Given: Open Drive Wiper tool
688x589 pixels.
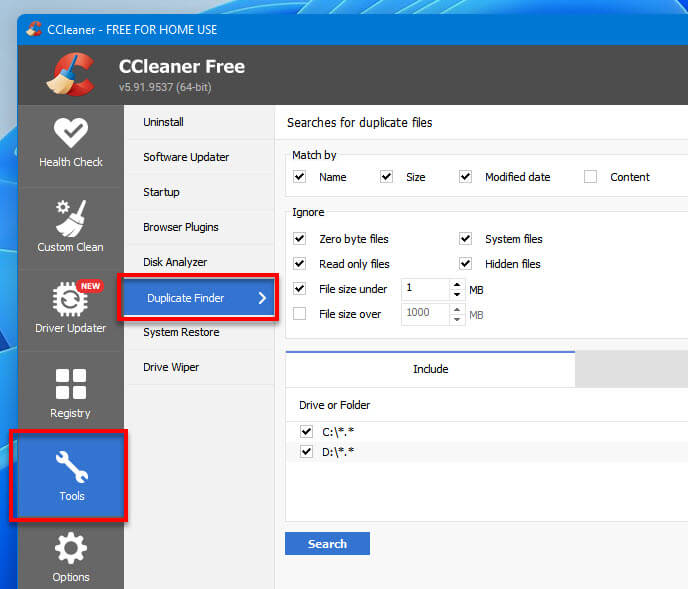Looking at the screenshot, I should tap(200, 367).
